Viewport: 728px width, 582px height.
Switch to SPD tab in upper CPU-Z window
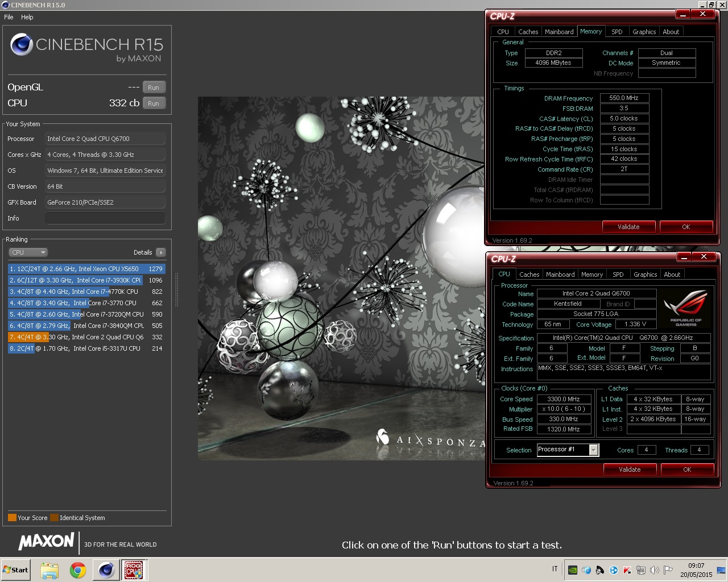(x=617, y=32)
